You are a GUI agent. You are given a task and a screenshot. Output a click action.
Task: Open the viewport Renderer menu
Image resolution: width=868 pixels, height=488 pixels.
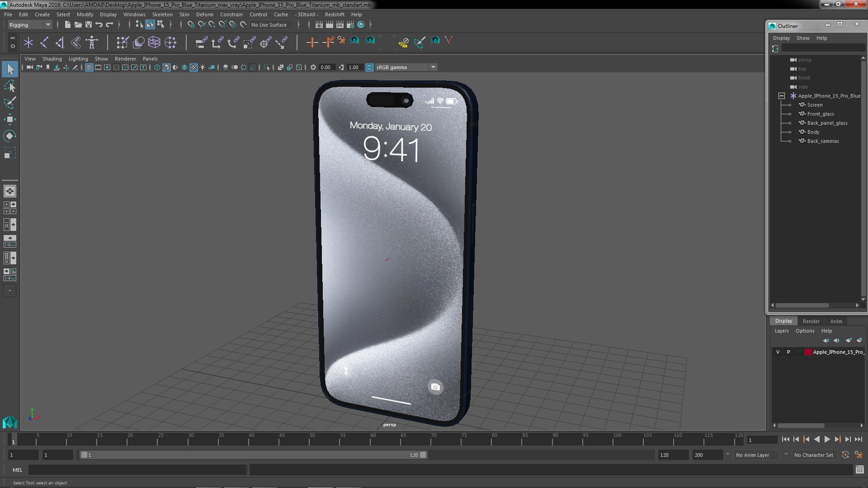coord(125,59)
